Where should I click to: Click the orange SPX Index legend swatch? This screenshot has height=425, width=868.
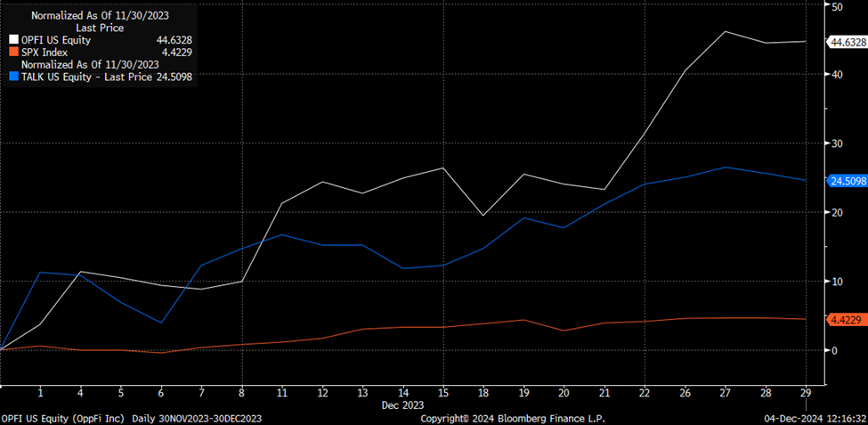click(14, 53)
